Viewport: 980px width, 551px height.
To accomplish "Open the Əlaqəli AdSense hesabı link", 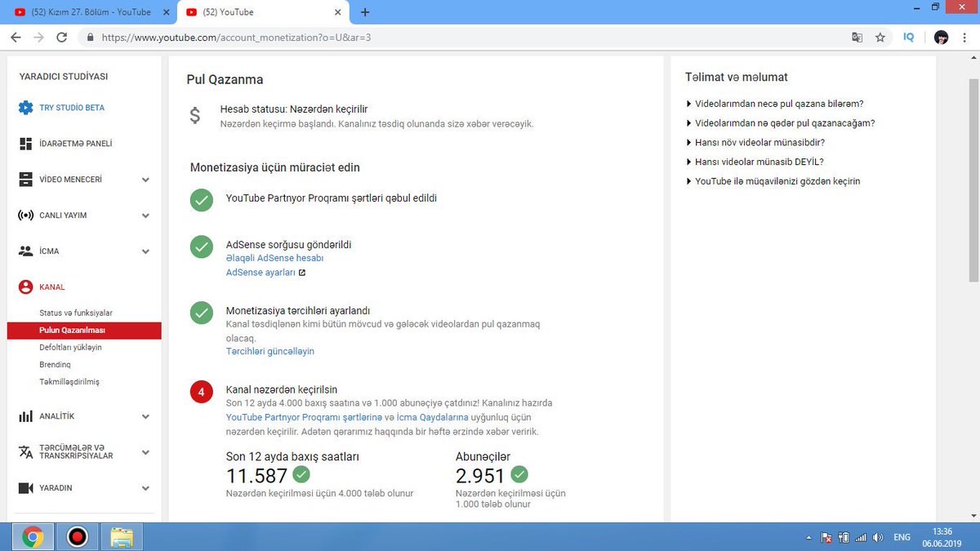I will pos(275,258).
